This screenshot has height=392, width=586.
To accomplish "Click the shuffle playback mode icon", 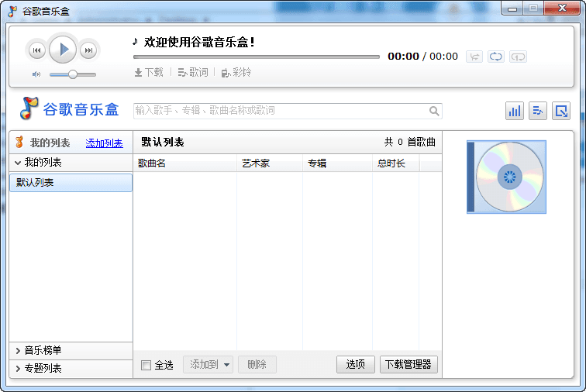I will [474, 57].
